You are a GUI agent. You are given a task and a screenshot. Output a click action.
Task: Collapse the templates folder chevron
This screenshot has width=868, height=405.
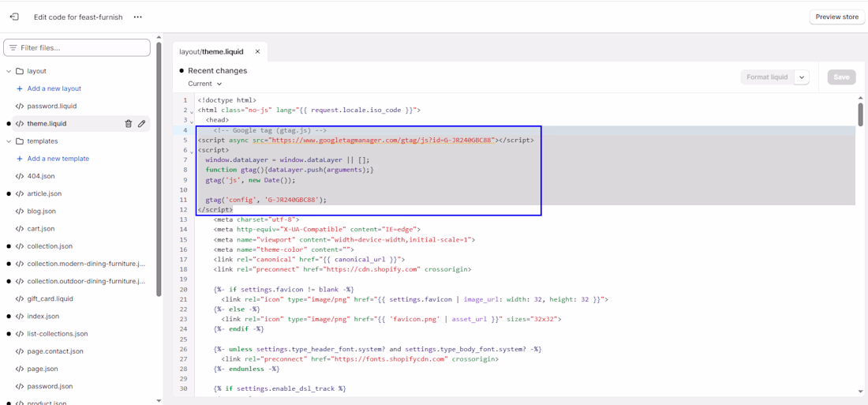click(9, 141)
